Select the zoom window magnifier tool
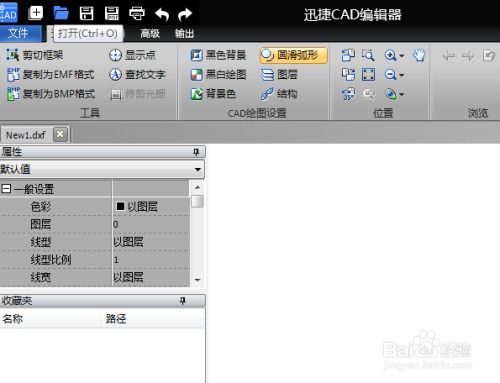500x383 pixels. 368,55
